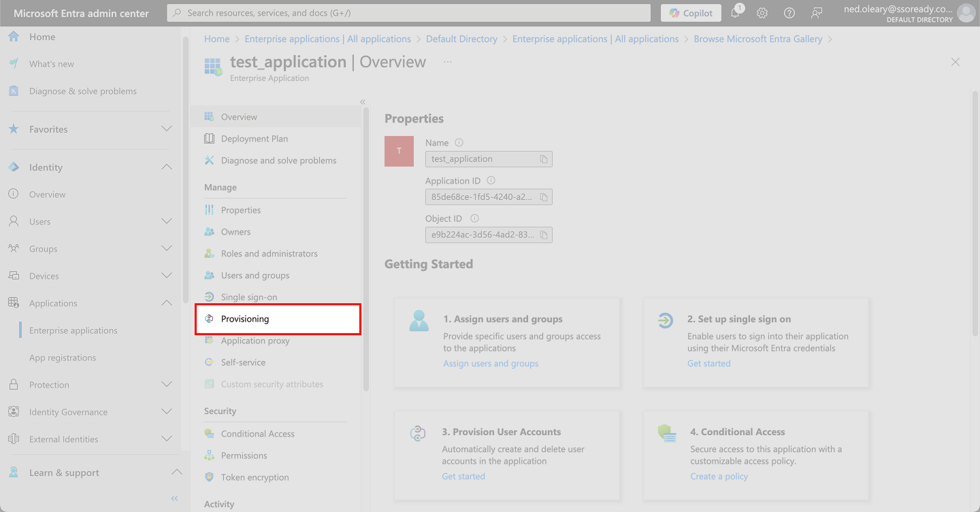Click the Create a policy link
Image resolution: width=980 pixels, height=512 pixels.
(719, 477)
